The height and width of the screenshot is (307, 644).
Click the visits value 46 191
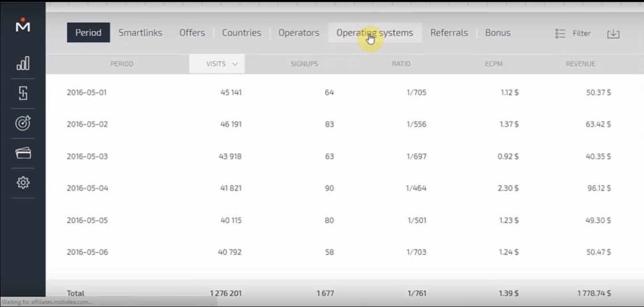[x=231, y=124]
